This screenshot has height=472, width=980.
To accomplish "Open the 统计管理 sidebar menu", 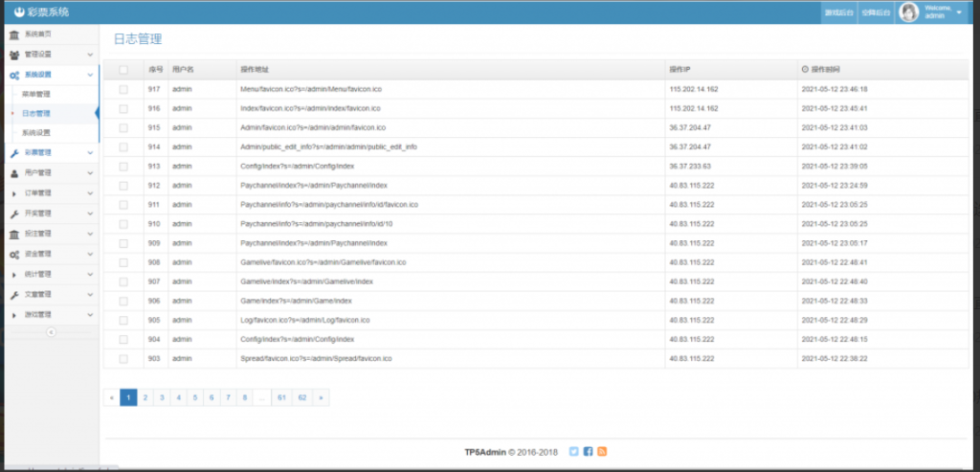I will click(37, 275).
